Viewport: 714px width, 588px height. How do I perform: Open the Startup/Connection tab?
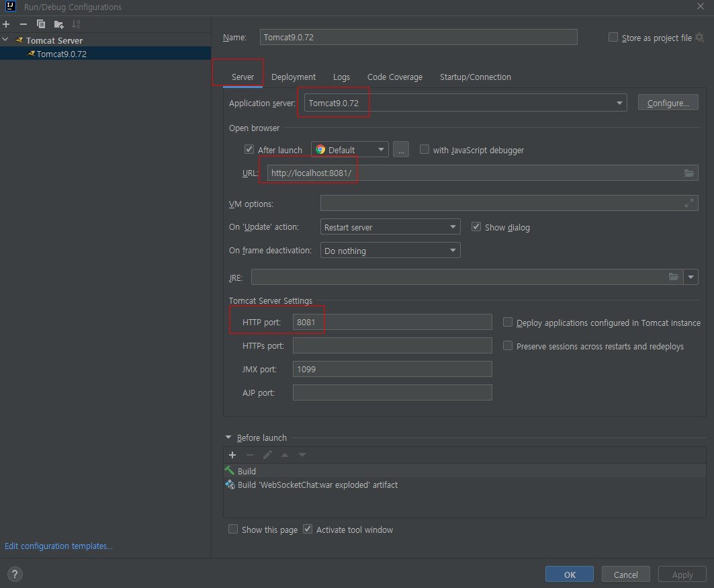(x=476, y=77)
